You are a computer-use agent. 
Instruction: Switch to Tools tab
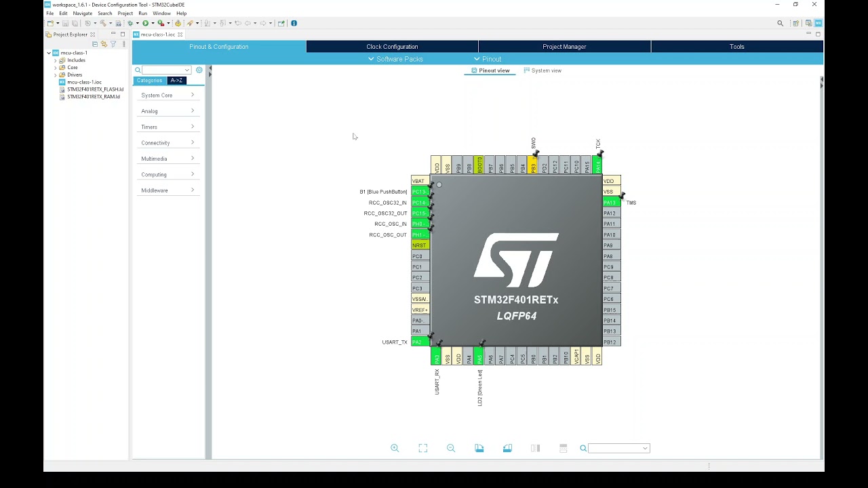[x=737, y=47]
